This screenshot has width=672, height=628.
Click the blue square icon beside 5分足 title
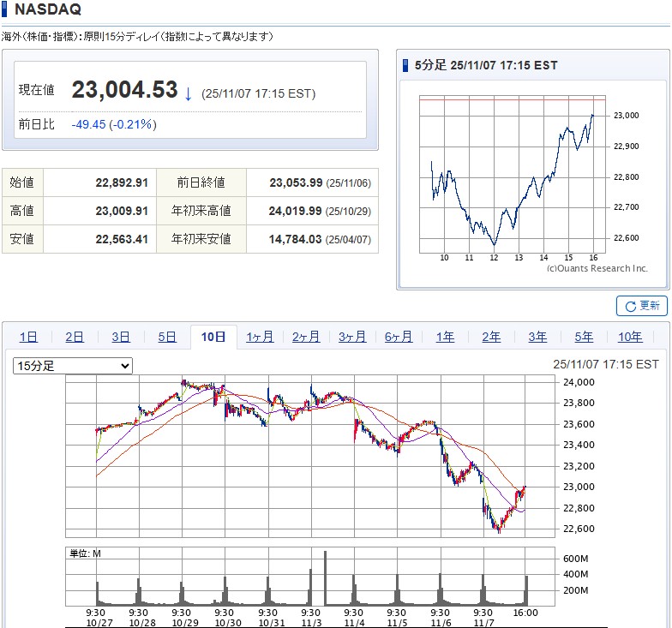pyautogui.click(x=406, y=65)
